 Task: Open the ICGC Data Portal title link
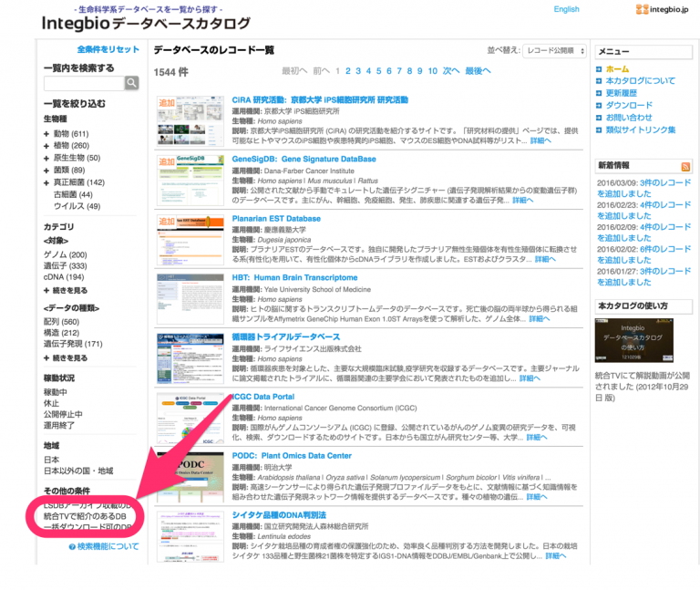tap(263, 397)
